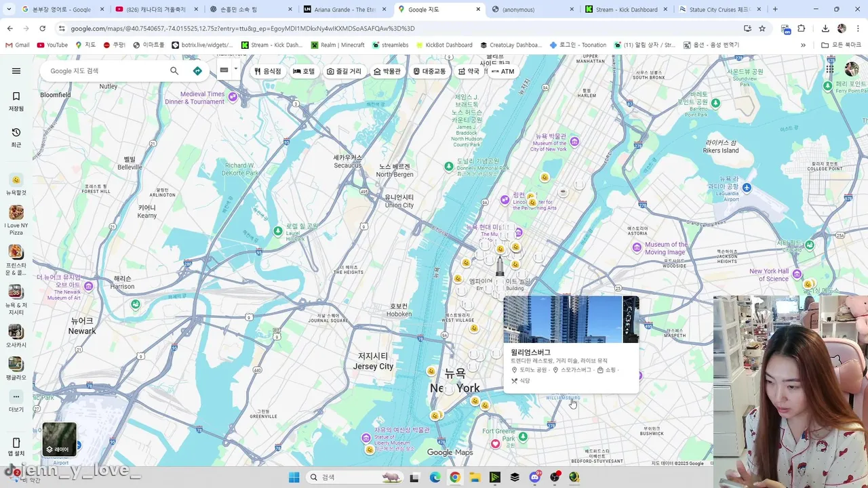Click the taskbar 검색 search box

tap(356, 477)
